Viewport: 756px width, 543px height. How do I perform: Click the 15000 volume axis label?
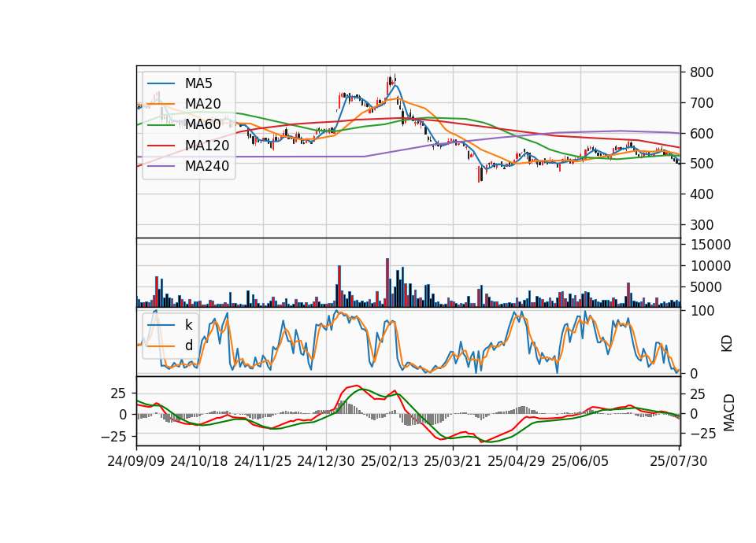(x=710, y=245)
